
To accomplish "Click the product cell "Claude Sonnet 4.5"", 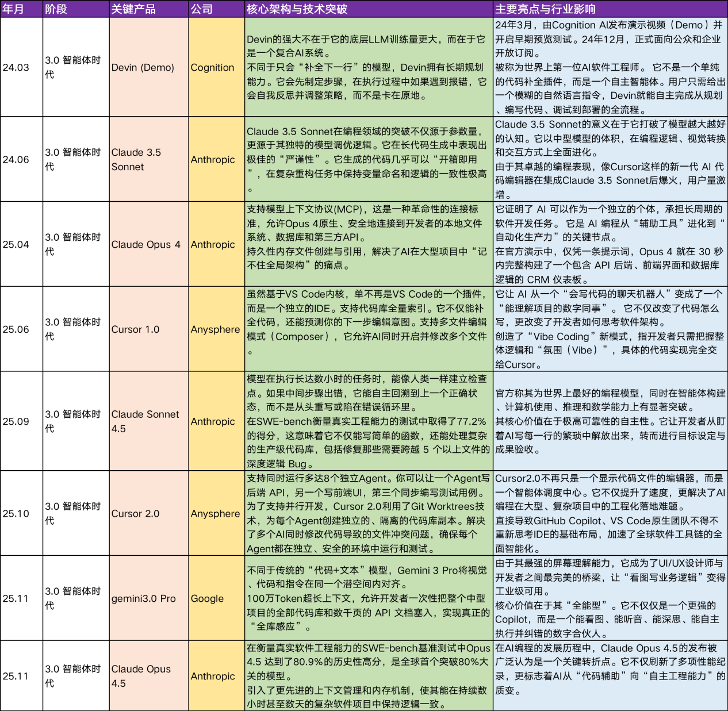I will click(149, 421).
